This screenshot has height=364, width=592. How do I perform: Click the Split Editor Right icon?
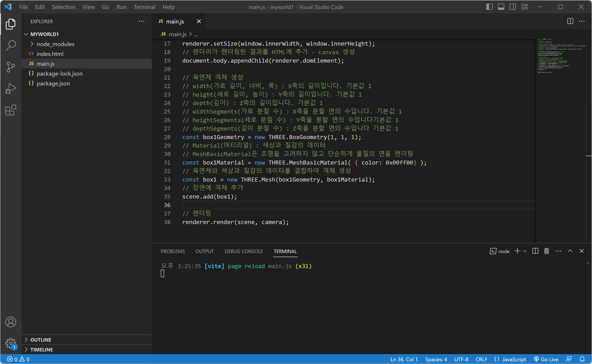pos(570,21)
